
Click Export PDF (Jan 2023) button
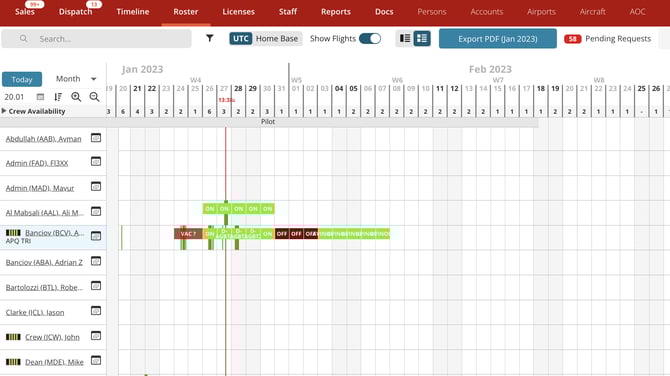pyautogui.click(x=498, y=38)
